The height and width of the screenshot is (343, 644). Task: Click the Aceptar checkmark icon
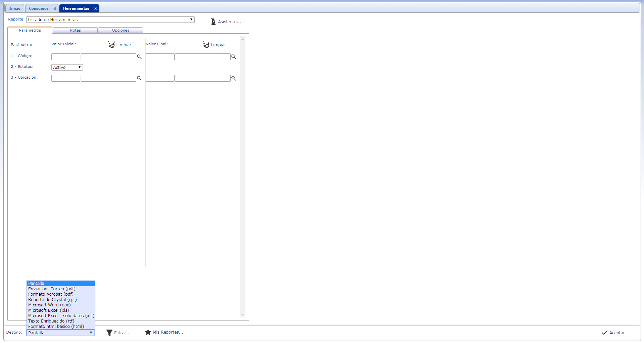click(605, 333)
